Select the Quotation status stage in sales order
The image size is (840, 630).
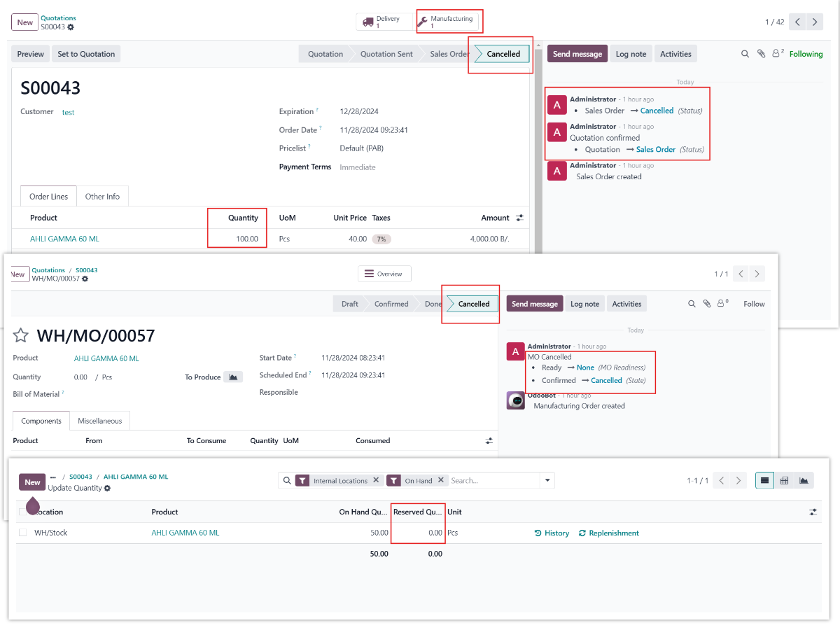click(x=325, y=54)
